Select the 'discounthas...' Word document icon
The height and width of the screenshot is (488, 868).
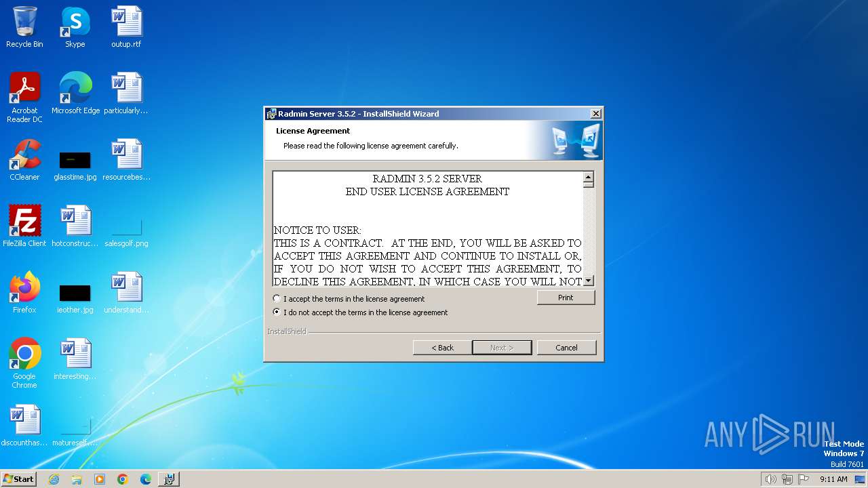point(24,426)
